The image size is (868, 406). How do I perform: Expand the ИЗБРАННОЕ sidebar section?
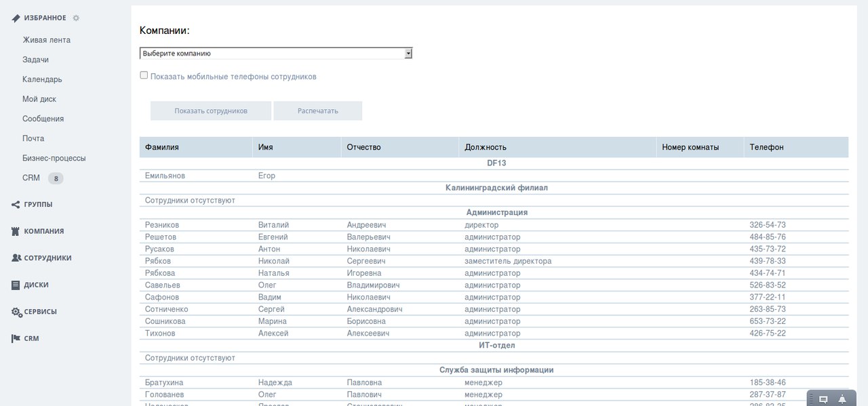[45, 18]
